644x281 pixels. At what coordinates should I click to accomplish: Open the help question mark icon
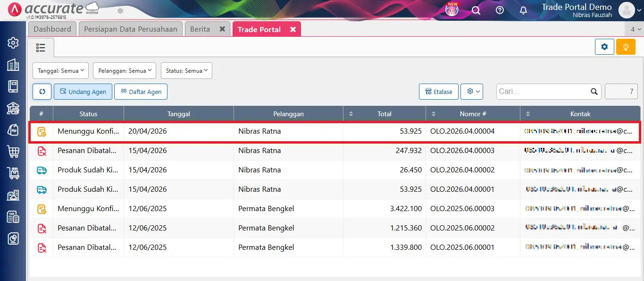point(500,10)
